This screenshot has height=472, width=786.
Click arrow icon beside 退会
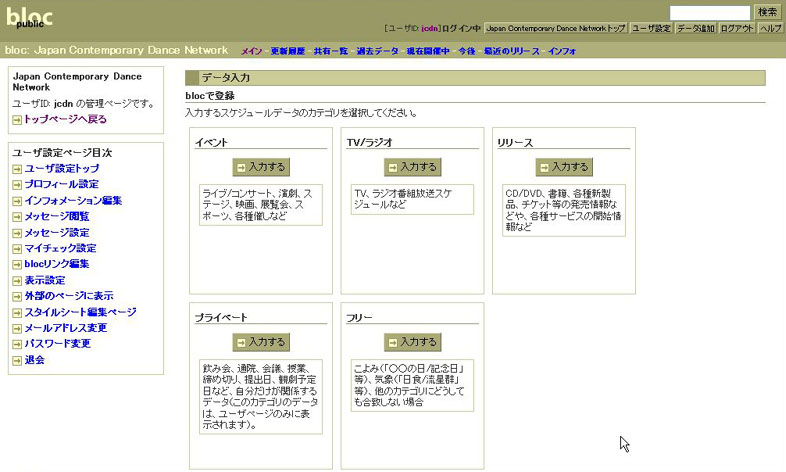point(17,361)
